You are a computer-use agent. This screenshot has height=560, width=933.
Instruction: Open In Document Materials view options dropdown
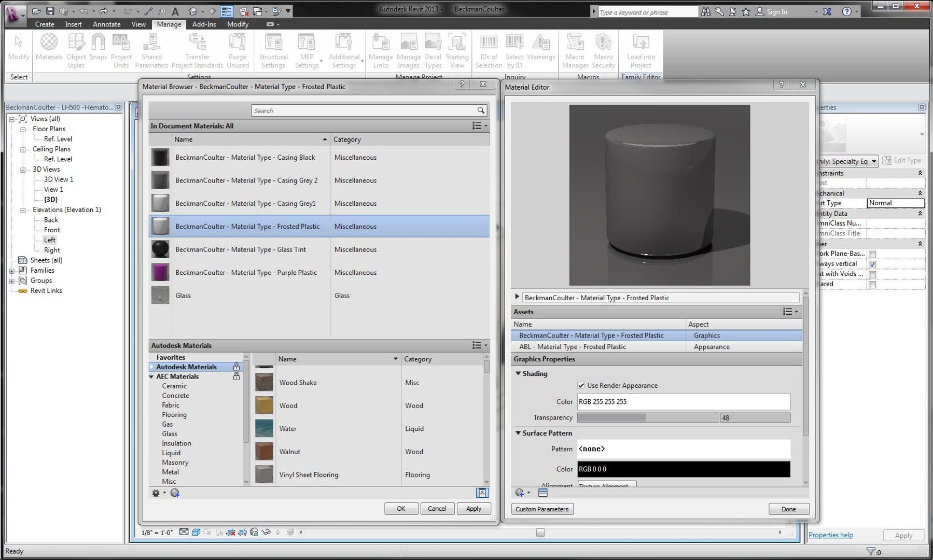tap(480, 125)
